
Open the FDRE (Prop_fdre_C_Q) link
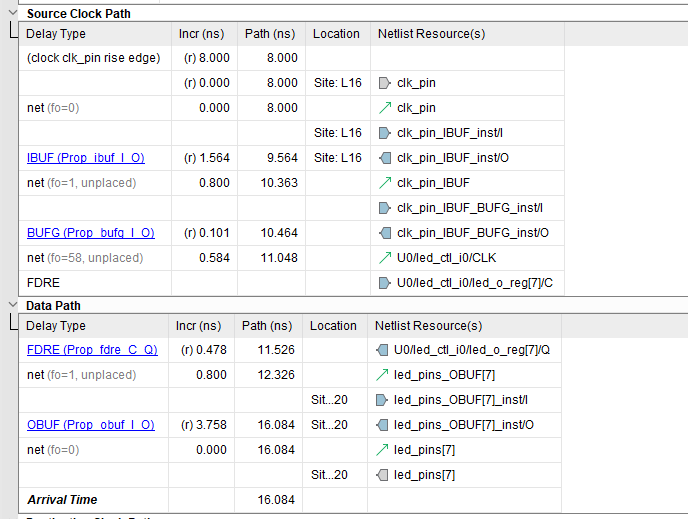(92, 350)
